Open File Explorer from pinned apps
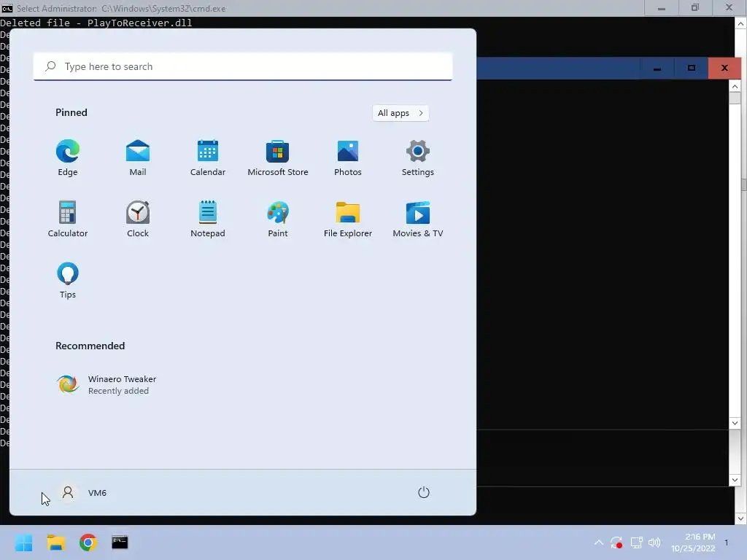This screenshot has height=560, width=747. 348,219
